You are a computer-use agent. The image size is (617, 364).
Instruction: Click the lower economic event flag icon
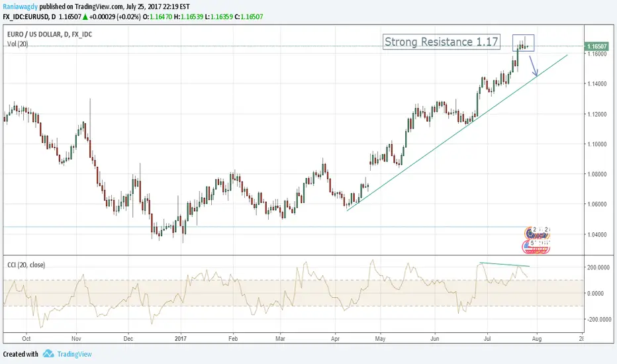click(x=536, y=246)
